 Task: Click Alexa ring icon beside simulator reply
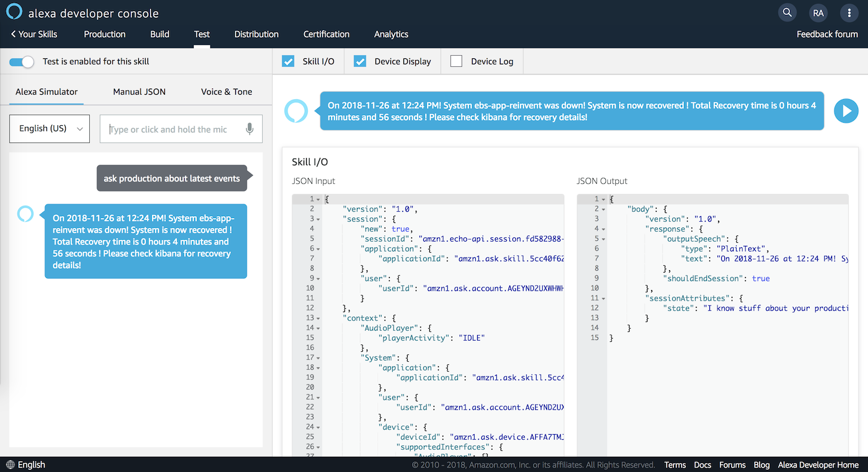tap(25, 214)
